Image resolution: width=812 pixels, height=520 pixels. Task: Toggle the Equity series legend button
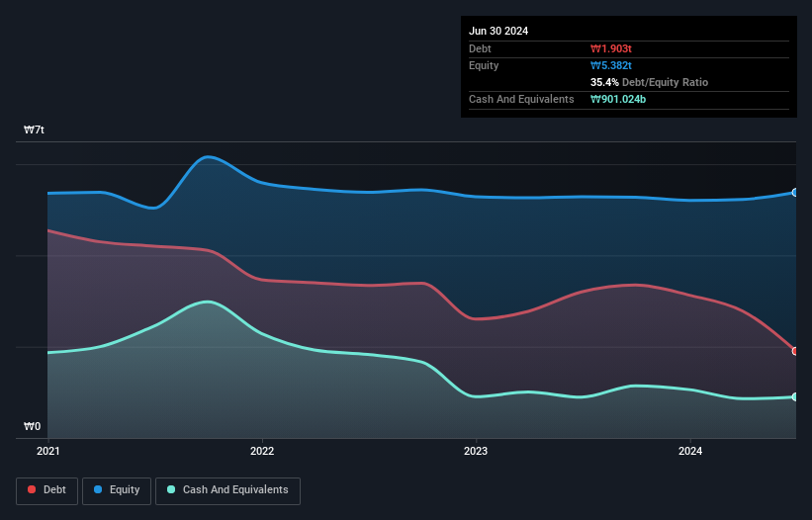pyautogui.click(x=117, y=490)
